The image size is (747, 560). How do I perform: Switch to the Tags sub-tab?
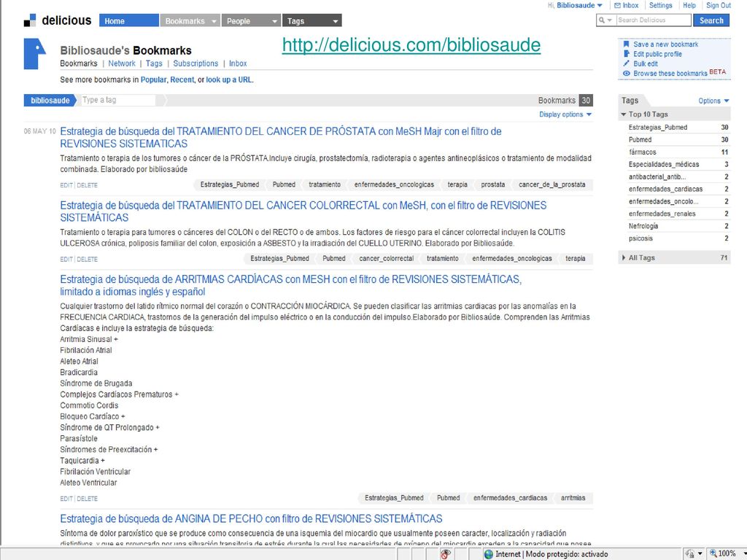[x=154, y=63]
